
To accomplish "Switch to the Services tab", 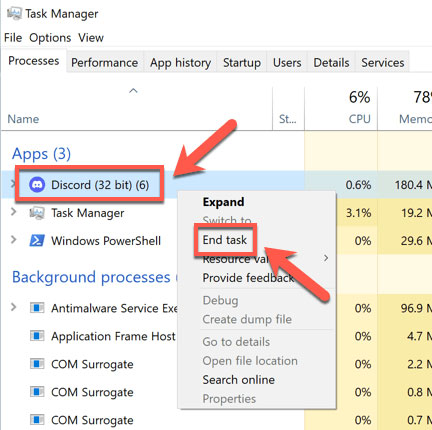I will 383,63.
